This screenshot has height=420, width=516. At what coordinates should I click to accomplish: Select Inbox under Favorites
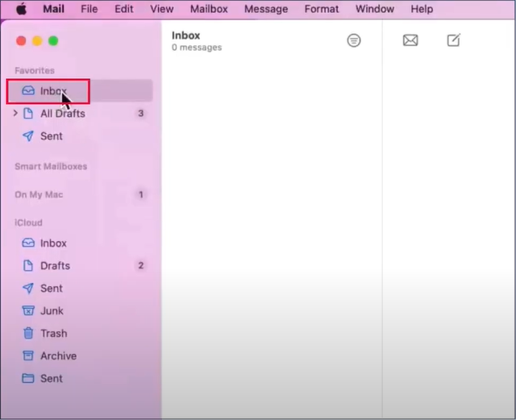click(x=81, y=91)
